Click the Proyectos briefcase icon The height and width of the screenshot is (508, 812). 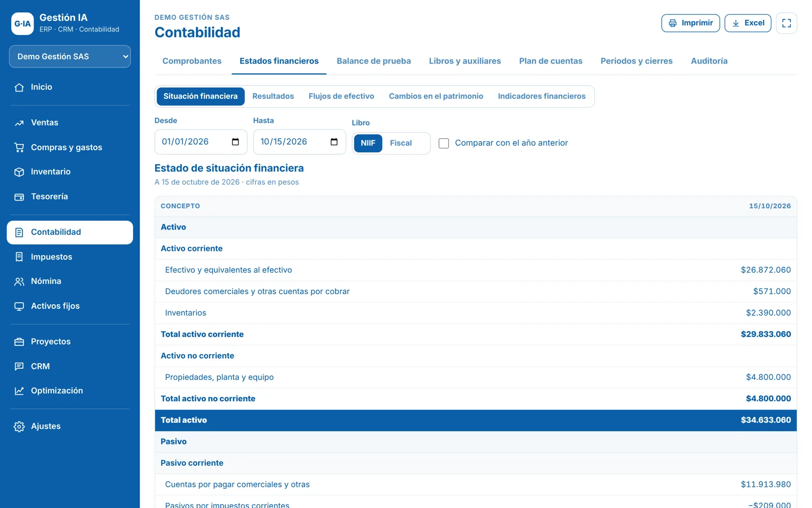[19, 342]
